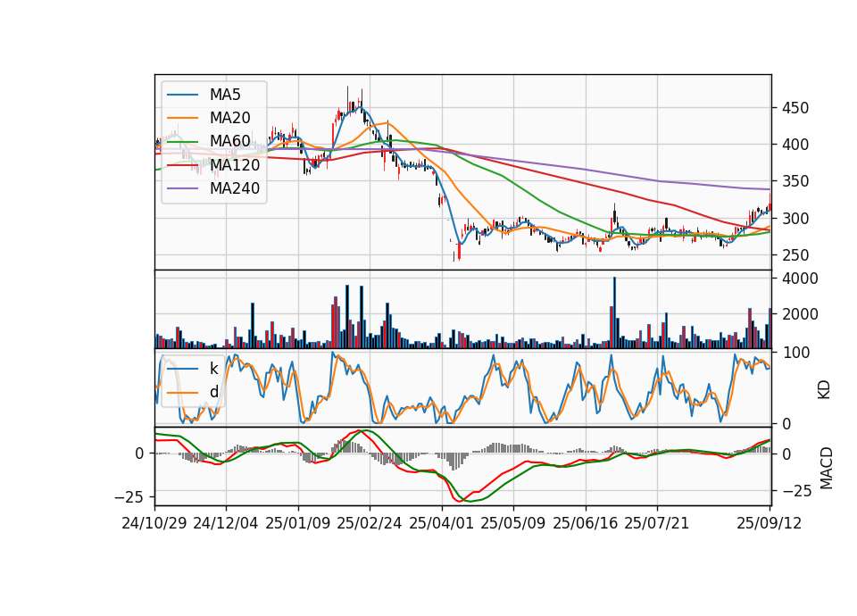
Task: Click the 100 KD axis tick
Action: pyautogui.click(x=796, y=353)
